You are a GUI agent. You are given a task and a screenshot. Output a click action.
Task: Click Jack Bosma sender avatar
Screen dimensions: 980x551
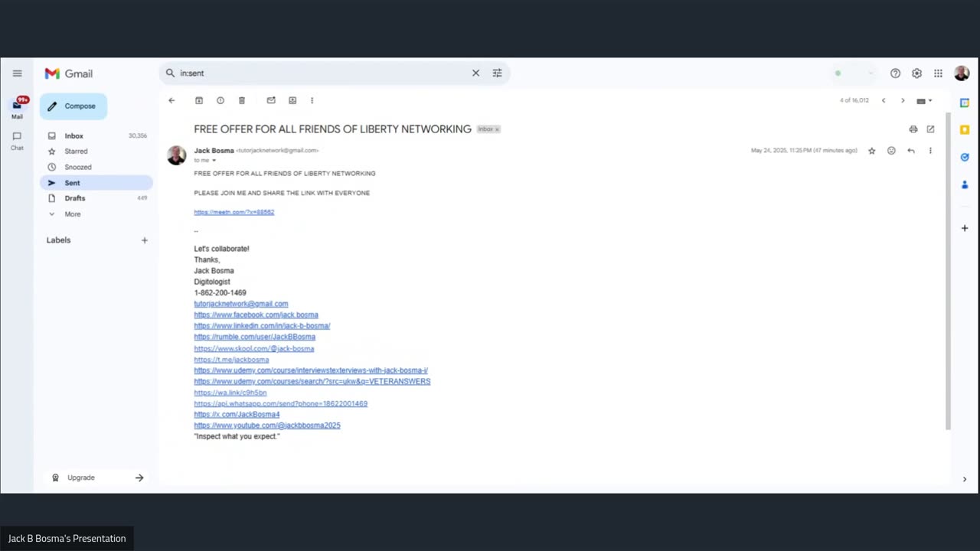tap(177, 155)
